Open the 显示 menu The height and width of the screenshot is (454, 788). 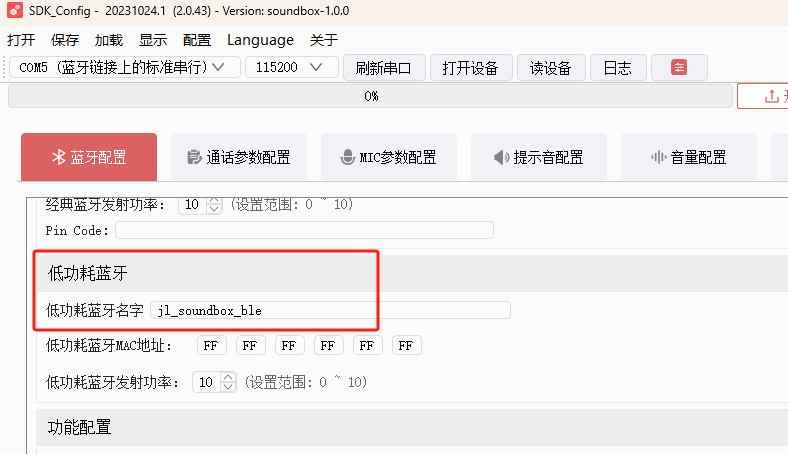pos(153,40)
